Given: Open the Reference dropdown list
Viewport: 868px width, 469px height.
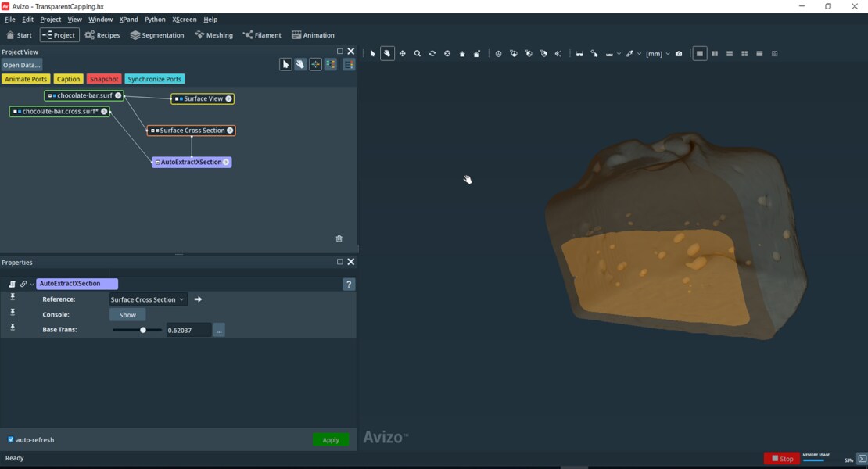Looking at the screenshot, I should (x=148, y=299).
